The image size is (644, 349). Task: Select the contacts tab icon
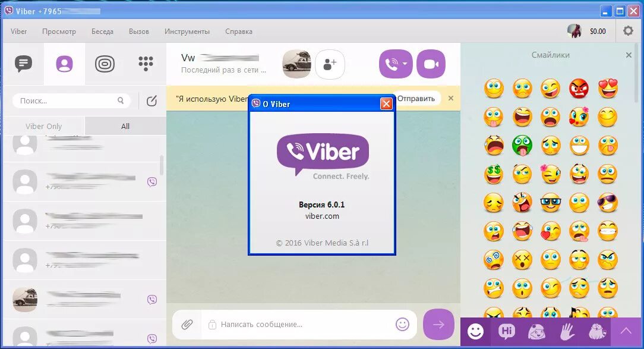(65, 64)
